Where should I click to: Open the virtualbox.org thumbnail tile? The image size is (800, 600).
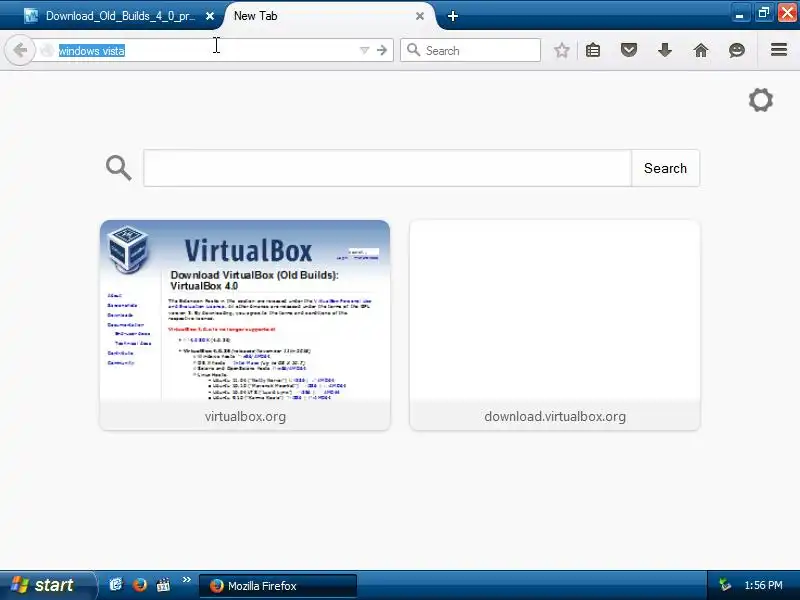245,324
